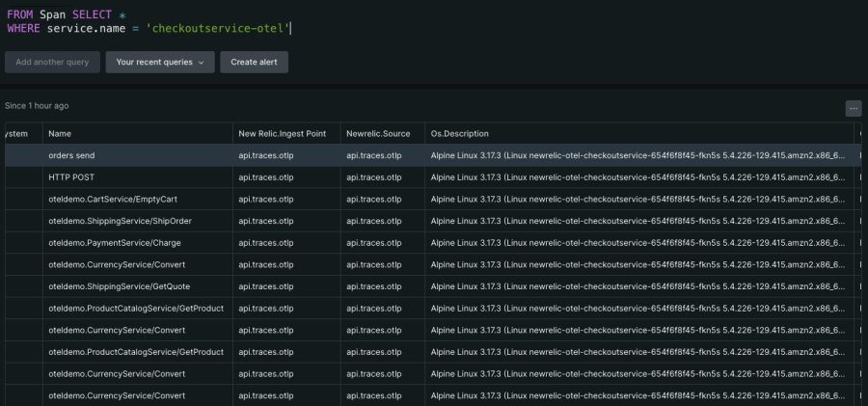Open the three-dot options menu above the table
The height and width of the screenshot is (406, 868).
point(853,108)
